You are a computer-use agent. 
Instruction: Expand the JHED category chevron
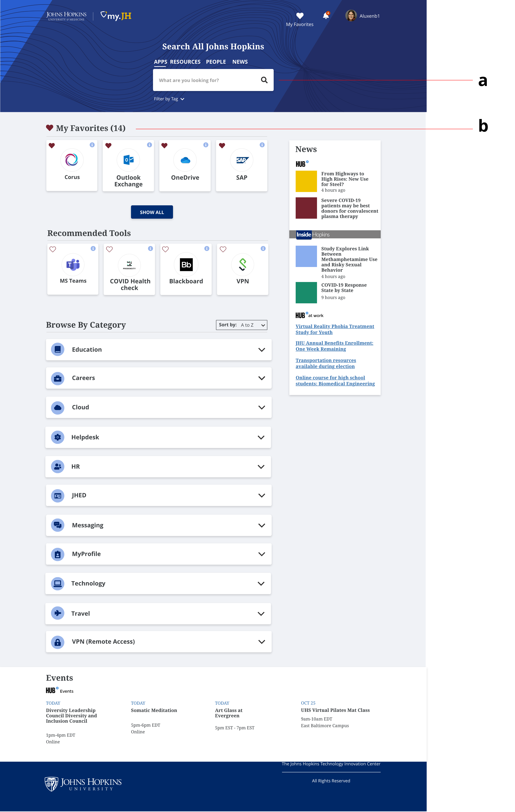click(261, 495)
